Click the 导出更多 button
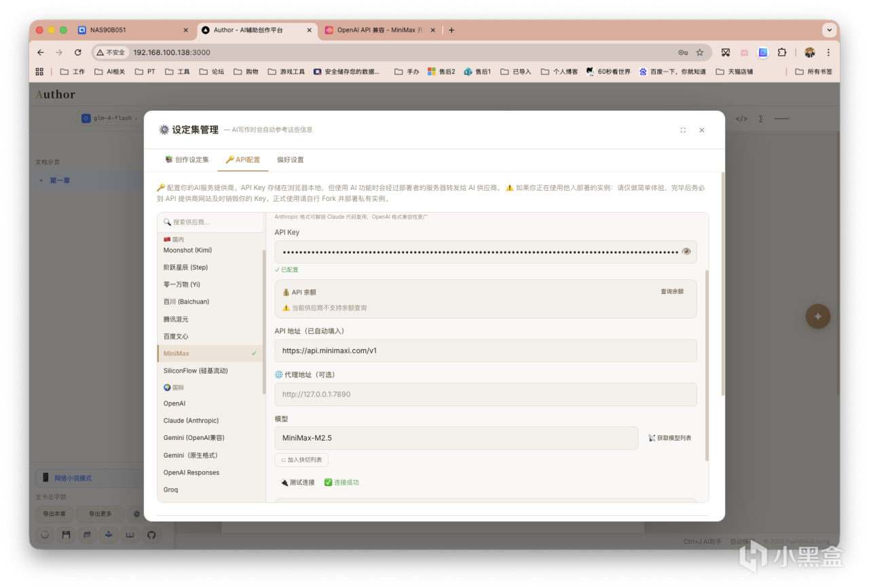Screen dimensions: 869x588 coord(100,514)
